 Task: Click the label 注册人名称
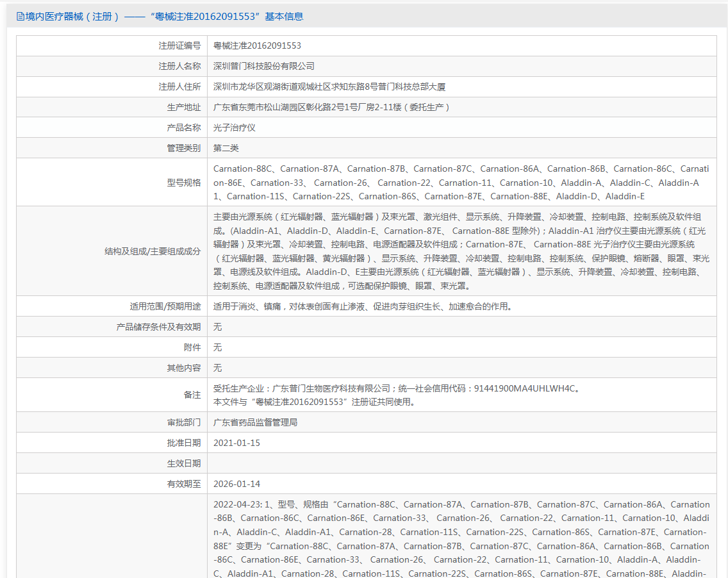tap(179, 66)
